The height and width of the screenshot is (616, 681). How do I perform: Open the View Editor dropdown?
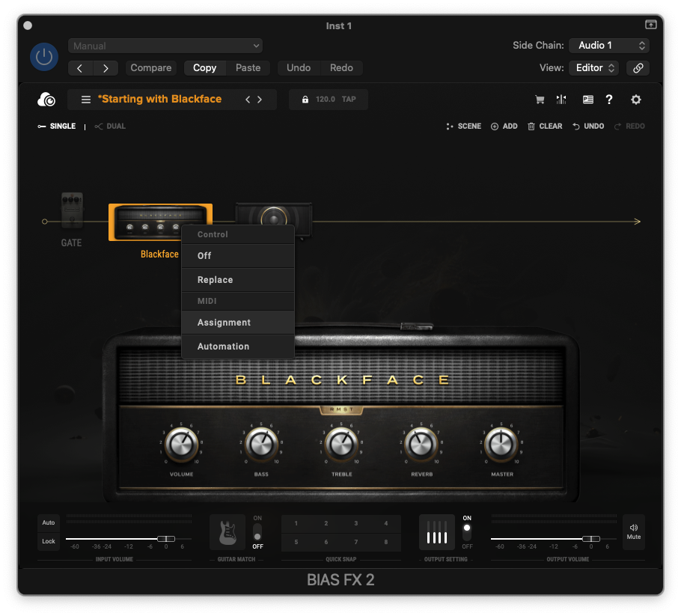pyautogui.click(x=593, y=68)
